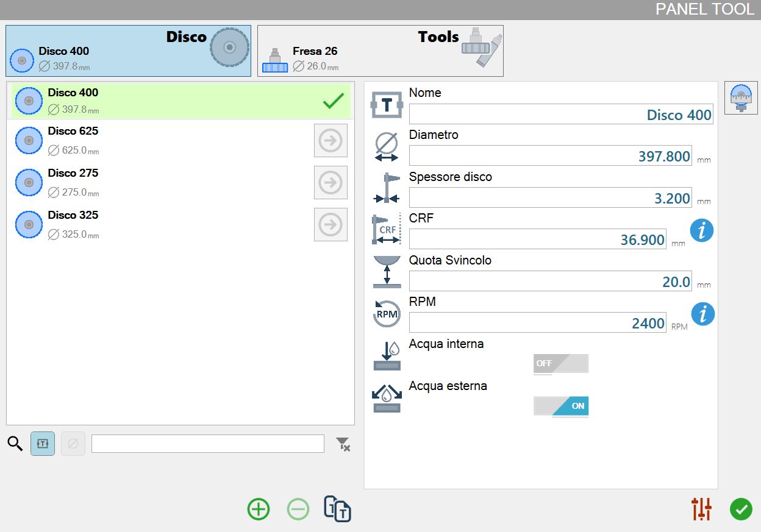761x532 pixels.
Task: Click the green add tool plus icon
Action: (259, 509)
